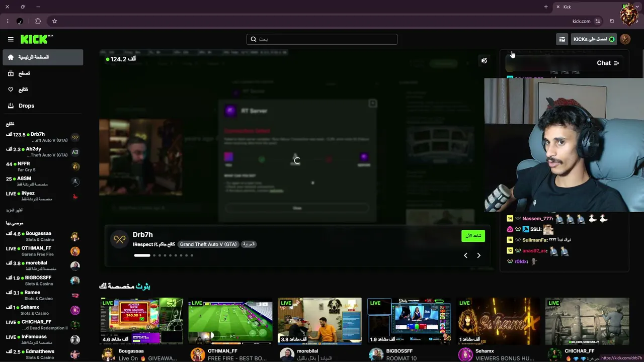
Task: Click the Drops icon in sidebar
Action: coord(11,106)
